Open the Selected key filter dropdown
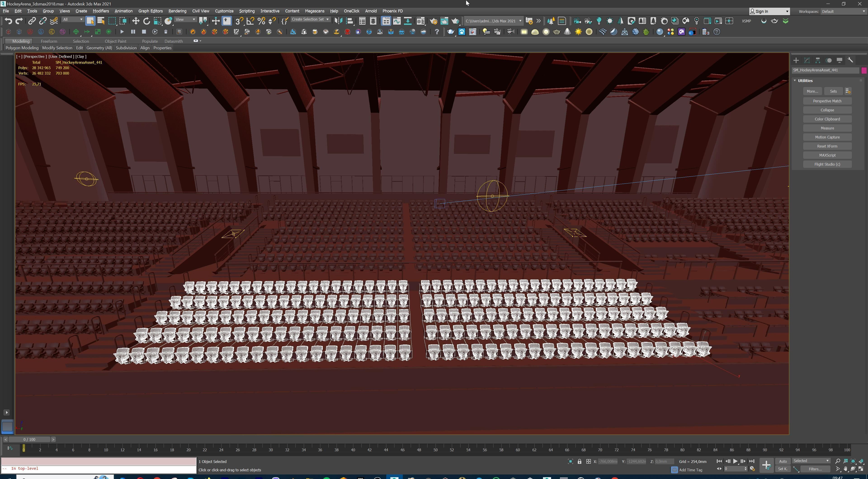Screen dimensions: 868x479 811,461
